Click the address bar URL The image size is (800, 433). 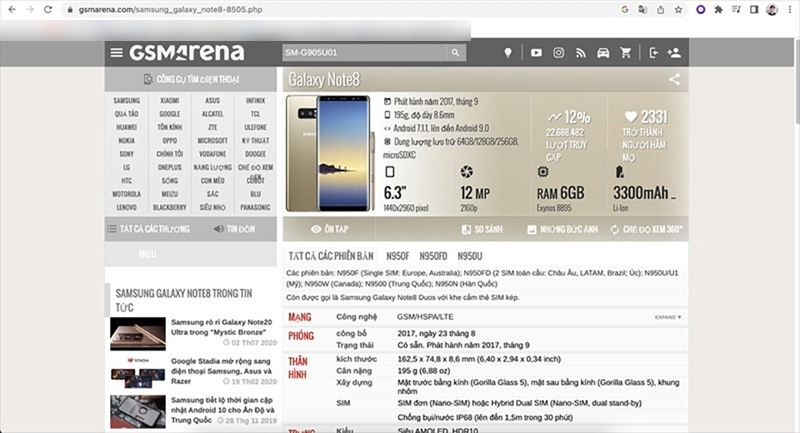click(170, 9)
